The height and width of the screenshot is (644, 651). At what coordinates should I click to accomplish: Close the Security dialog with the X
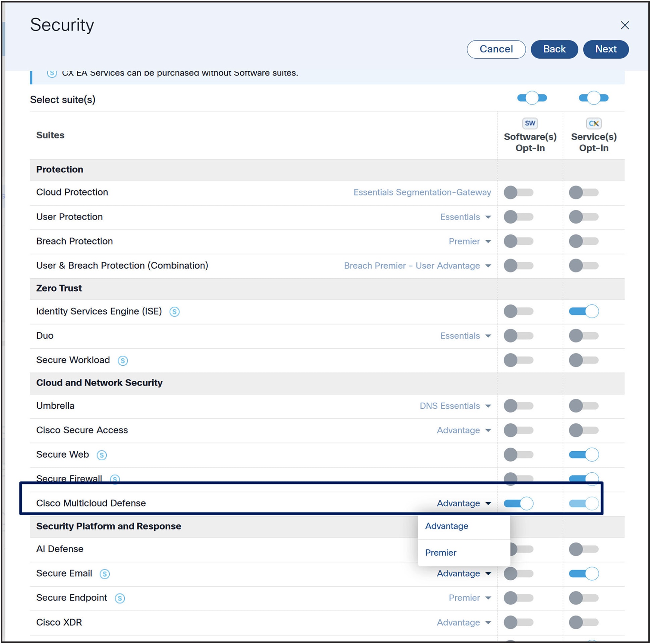coord(625,25)
